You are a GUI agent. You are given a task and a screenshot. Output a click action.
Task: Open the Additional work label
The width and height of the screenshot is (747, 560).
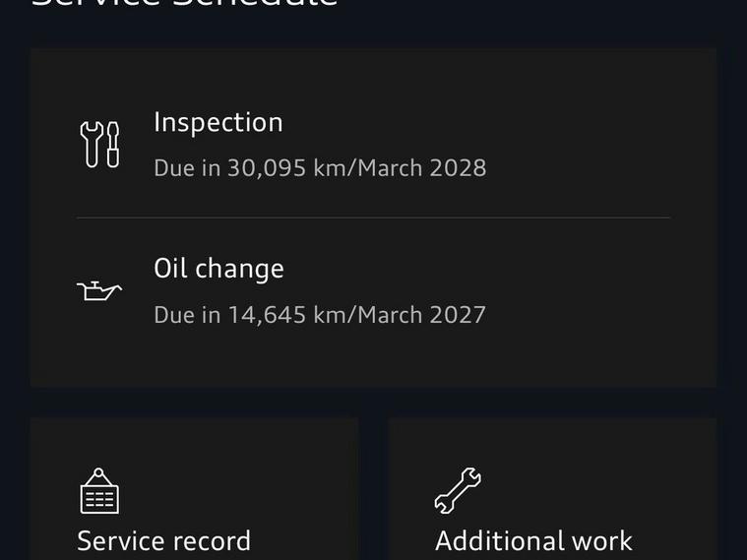tap(533, 541)
